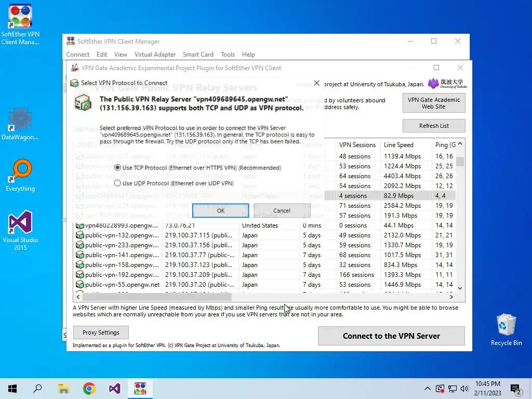Image resolution: width=532 pixels, height=399 pixels.
Task: Open SoftEther VPN Client Manager desktop shortcut
Action: click(20, 24)
